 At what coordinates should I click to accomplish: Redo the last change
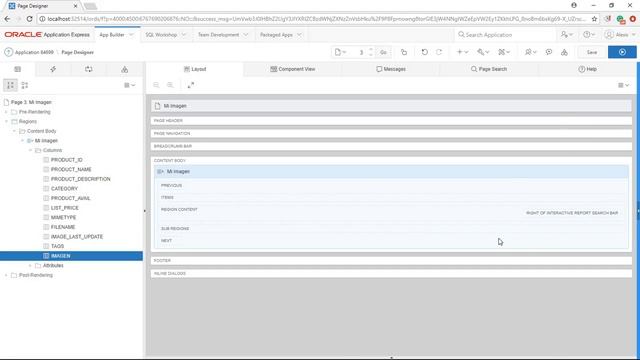click(x=439, y=52)
